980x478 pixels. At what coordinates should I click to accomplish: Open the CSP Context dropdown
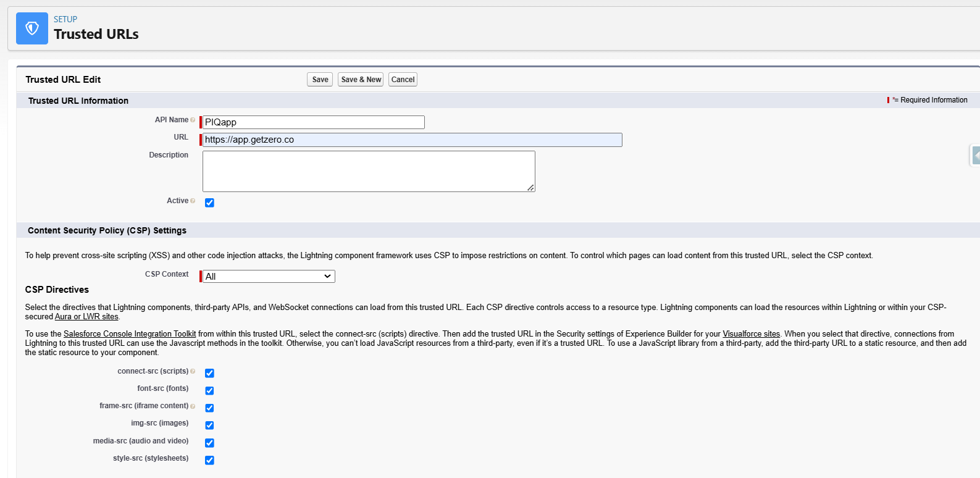coord(269,277)
